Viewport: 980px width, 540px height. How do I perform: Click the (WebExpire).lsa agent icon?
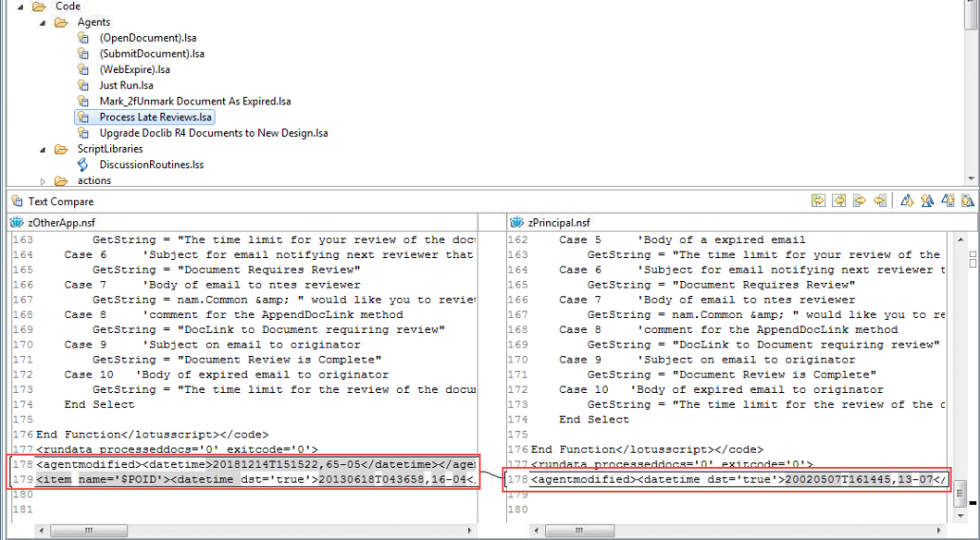coord(84,69)
